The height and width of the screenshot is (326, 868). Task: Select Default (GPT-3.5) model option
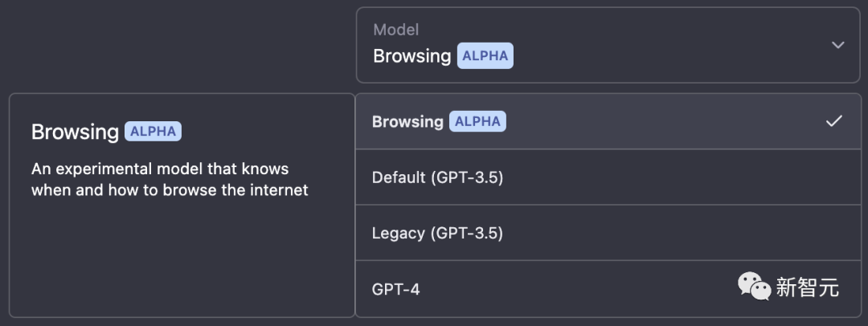pos(608,177)
